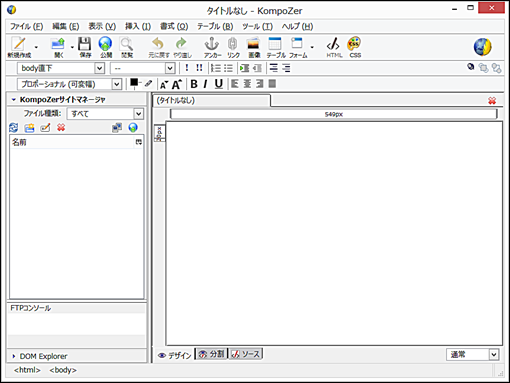Align text left

tap(235, 84)
